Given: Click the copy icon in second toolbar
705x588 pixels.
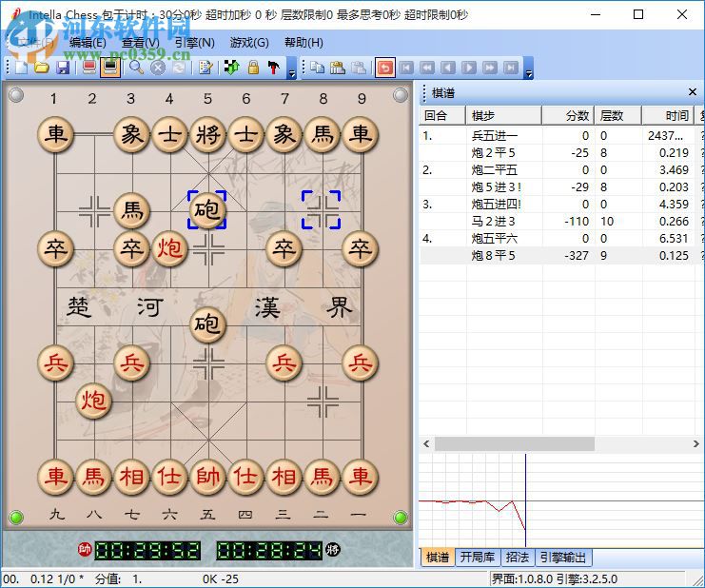Looking at the screenshot, I should (x=317, y=68).
